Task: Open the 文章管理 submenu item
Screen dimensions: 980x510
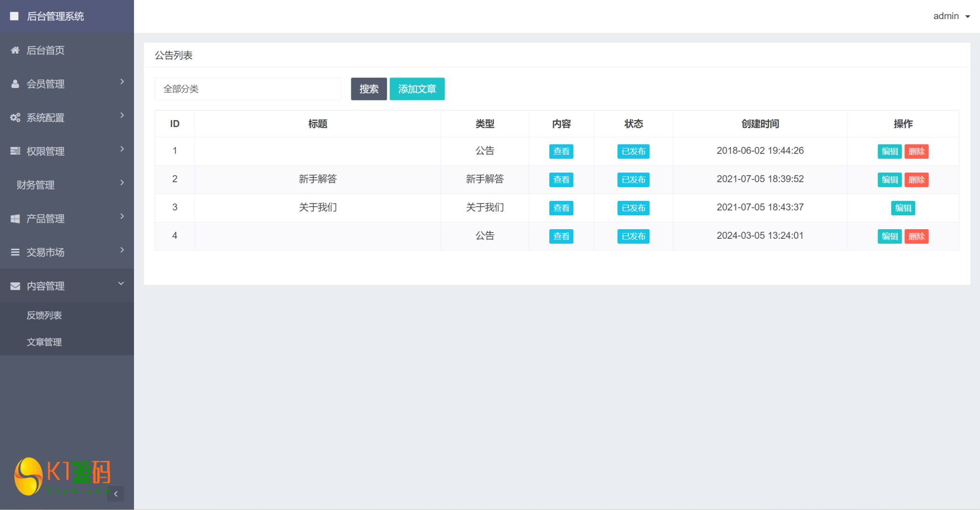Action: point(44,342)
